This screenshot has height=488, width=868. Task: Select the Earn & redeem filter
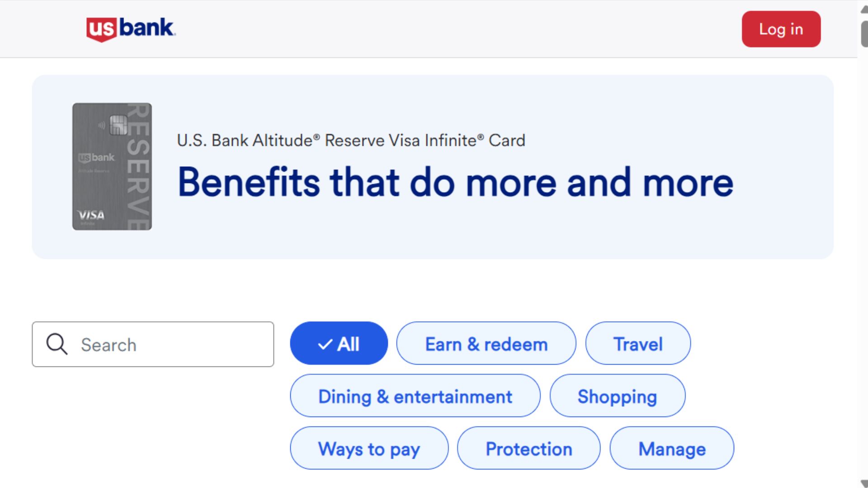click(x=486, y=343)
